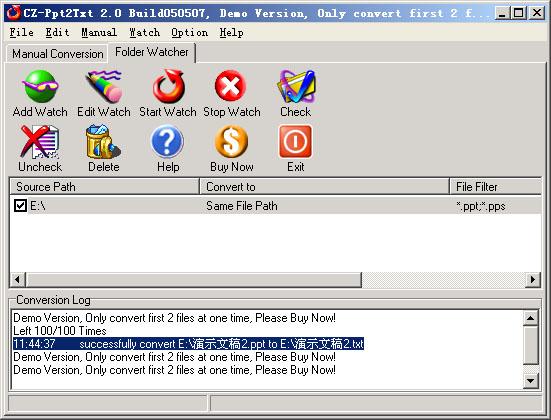Switch to Manual Conversion tab
551x420 pixels.
click(58, 54)
